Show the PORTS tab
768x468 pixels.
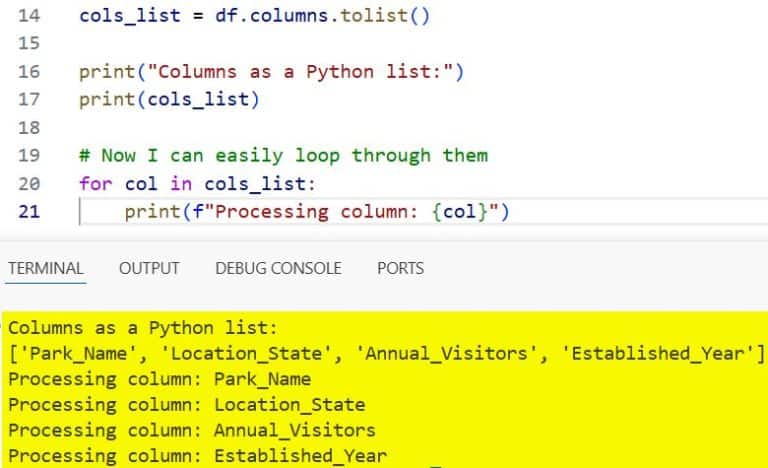400,268
